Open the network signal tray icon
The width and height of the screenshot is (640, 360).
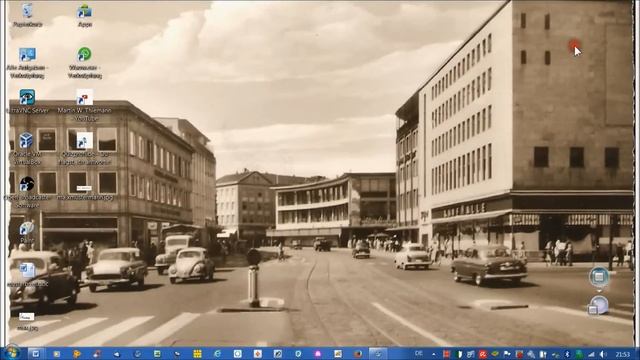591,354
